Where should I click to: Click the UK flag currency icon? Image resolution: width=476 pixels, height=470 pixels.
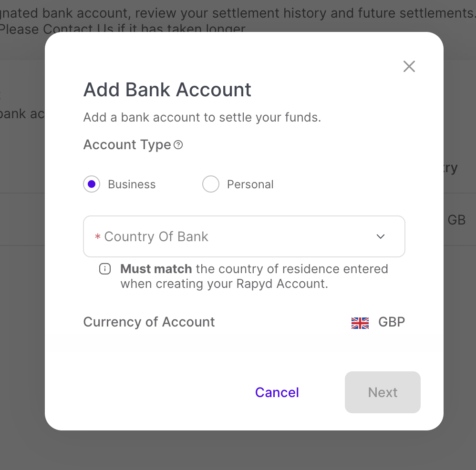(x=360, y=323)
